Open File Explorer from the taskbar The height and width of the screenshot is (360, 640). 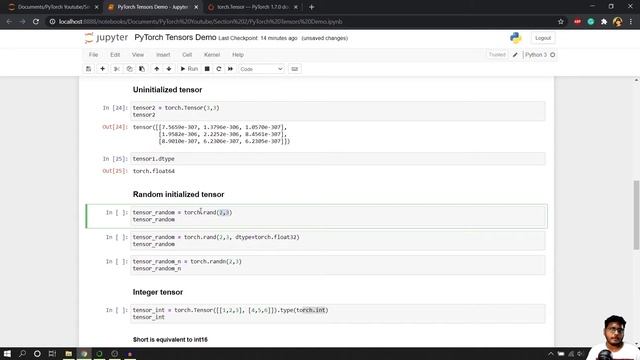pyautogui.click(x=69, y=353)
